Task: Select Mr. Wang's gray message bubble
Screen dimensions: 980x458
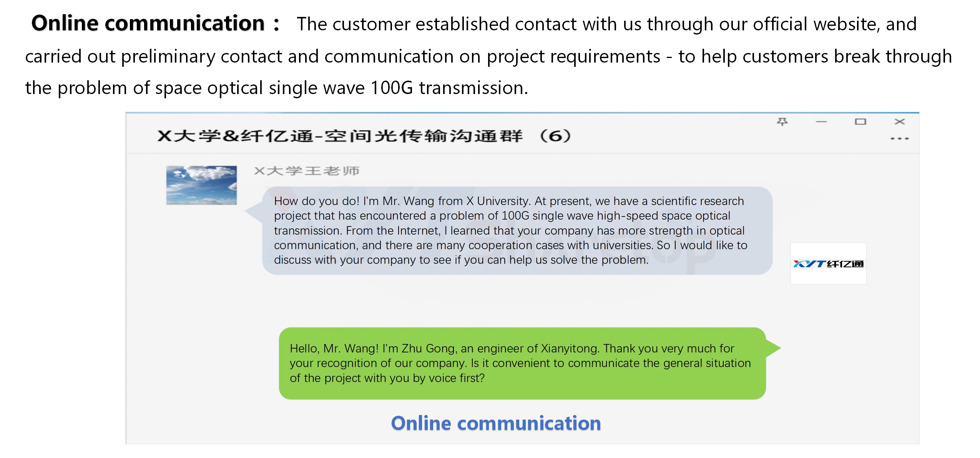Action: click(517, 230)
